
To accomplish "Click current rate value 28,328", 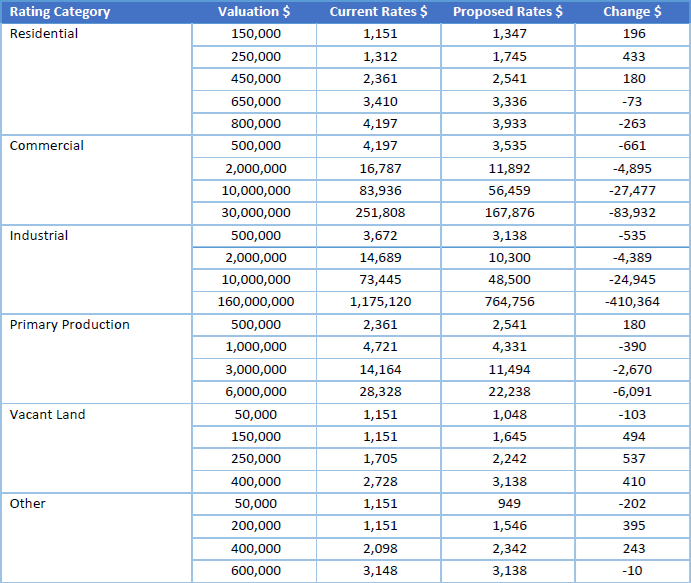I will (x=380, y=392).
